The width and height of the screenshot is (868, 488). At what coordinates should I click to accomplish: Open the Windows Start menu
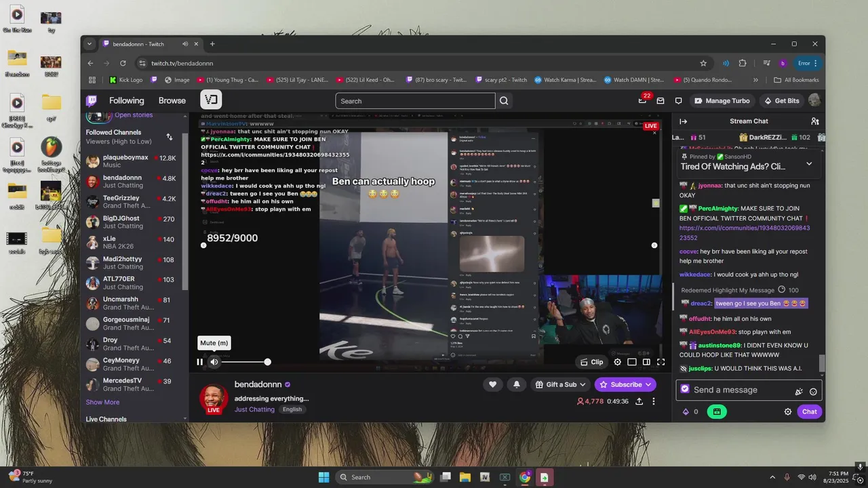tap(323, 477)
